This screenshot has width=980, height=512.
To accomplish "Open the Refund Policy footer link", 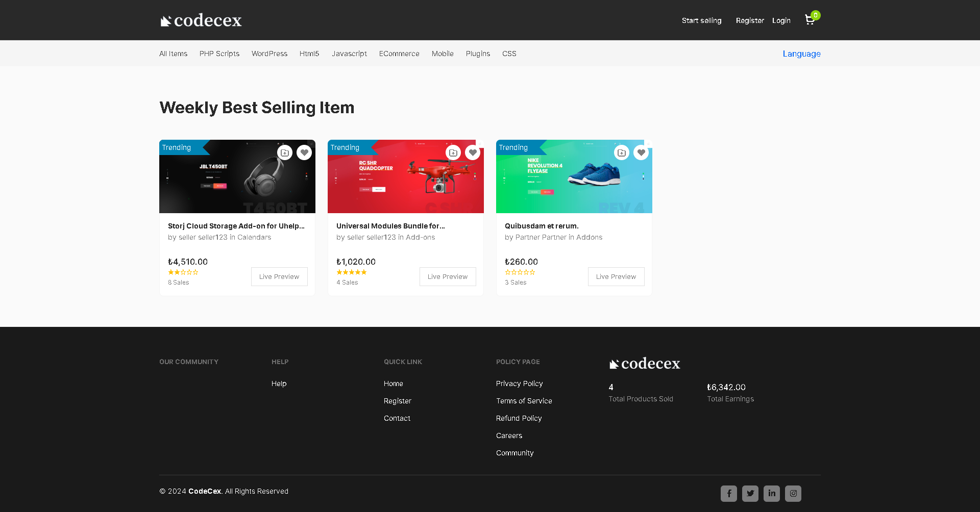I will click(519, 418).
